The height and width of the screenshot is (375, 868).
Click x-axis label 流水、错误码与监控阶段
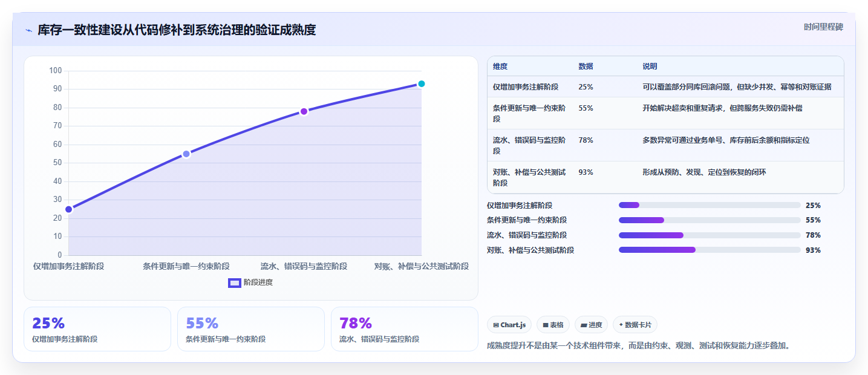point(304,266)
